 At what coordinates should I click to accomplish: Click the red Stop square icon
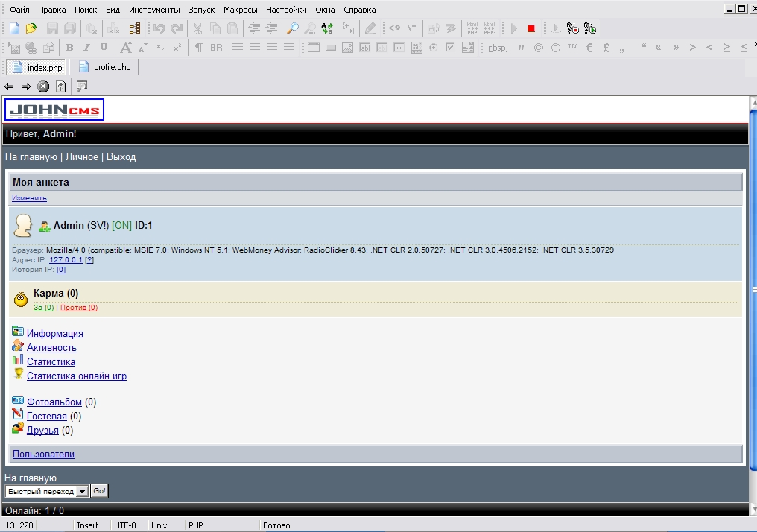pos(531,29)
